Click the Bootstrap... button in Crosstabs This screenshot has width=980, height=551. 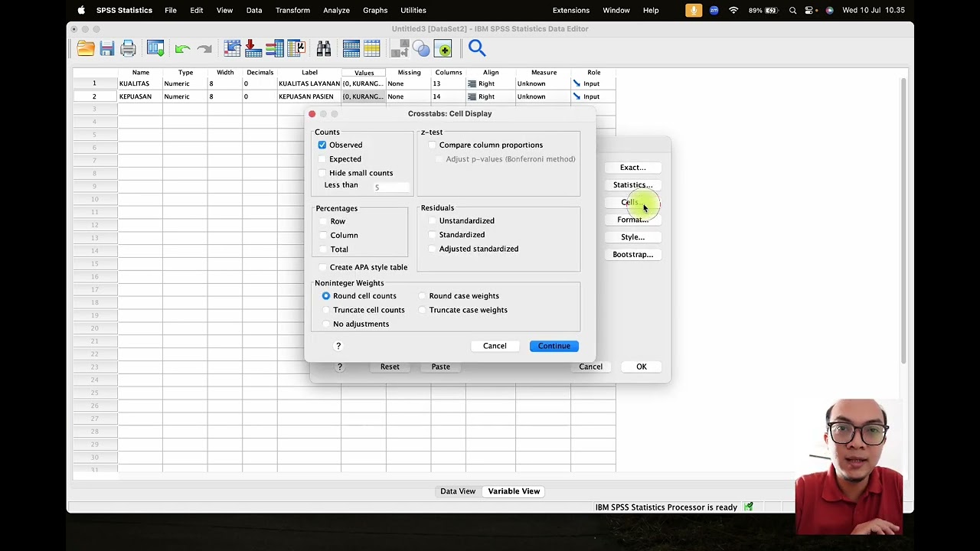632,254
